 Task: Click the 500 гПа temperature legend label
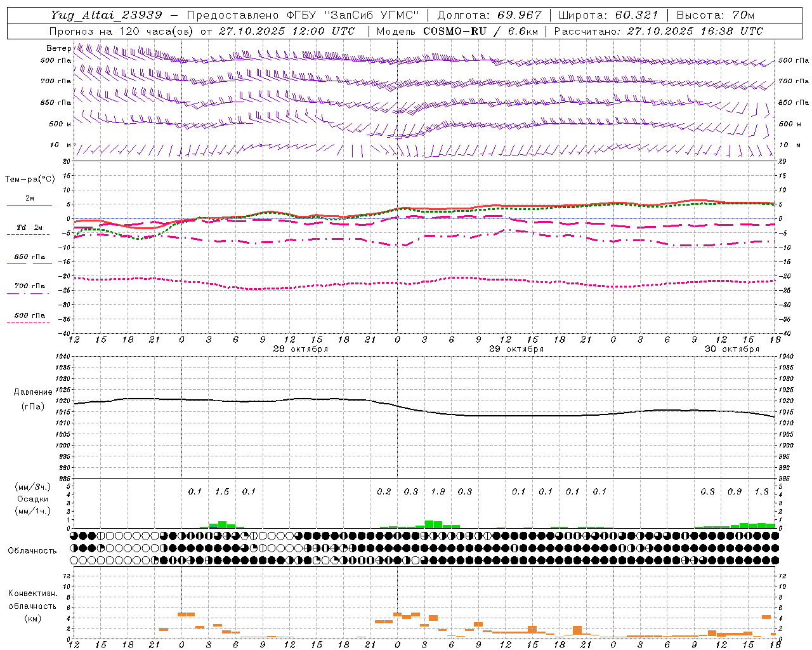click(29, 315)
